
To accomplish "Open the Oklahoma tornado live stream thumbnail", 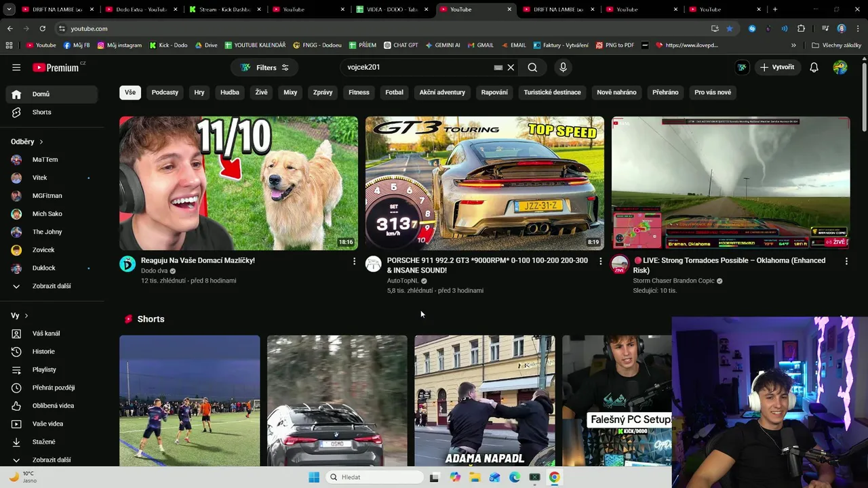I will (x=730, y=183).
